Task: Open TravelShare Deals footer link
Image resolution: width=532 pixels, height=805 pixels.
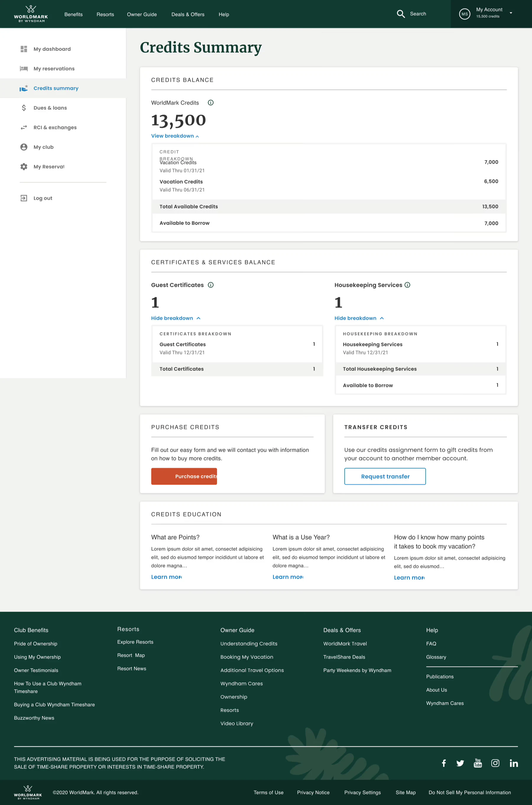Action: click(x=344, y=657)
